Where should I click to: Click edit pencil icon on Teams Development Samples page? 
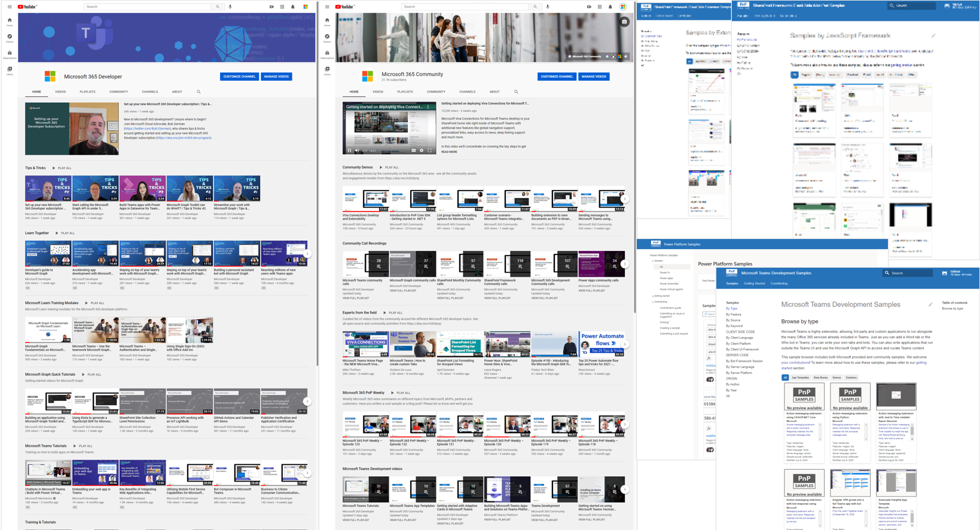pyautogui.click(x=930, y=305)
